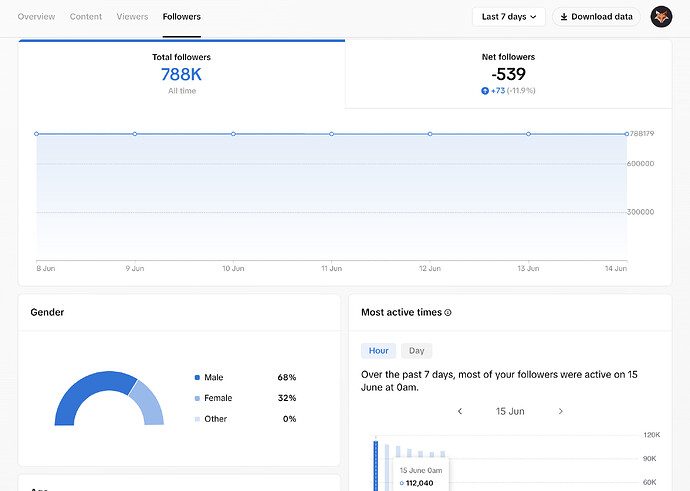Screen dimensions: 690x491
Task: Click the light blue Female donut segment
Action: [x=150, y=404]
